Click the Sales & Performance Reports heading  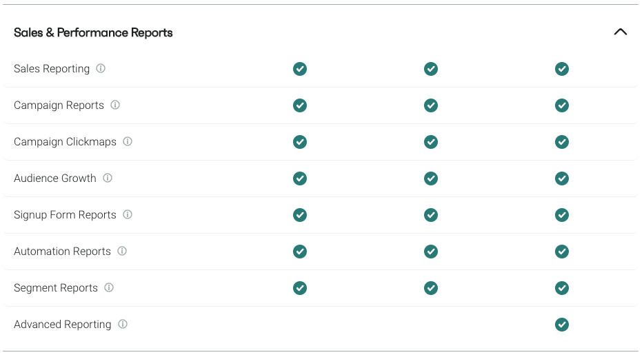[93, 32]
